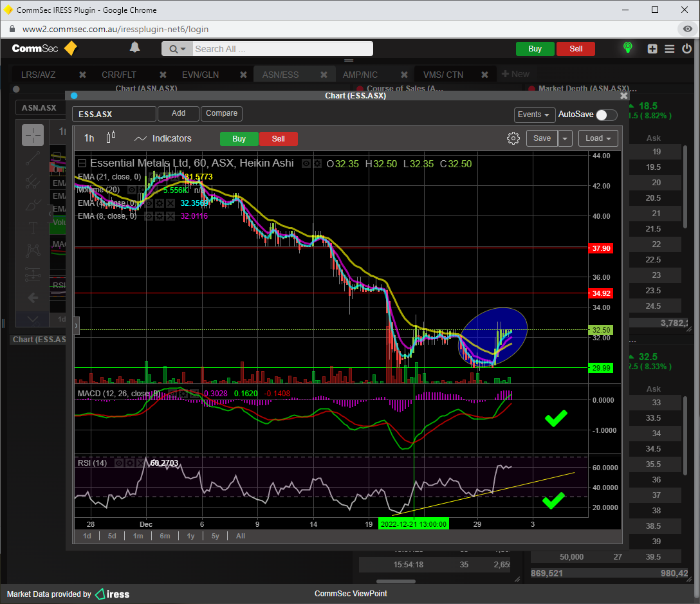Toggle visibility of EMA (8) line
Viewport: 700px width, 604px height.
pyautogui.click(x=149, y=216)
